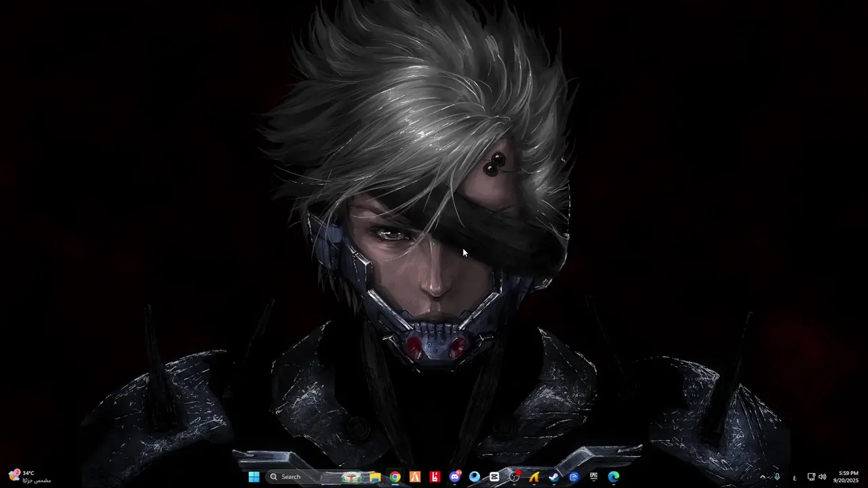Open the orange A-shaped app on the taskbar

[x=415, y=476]
